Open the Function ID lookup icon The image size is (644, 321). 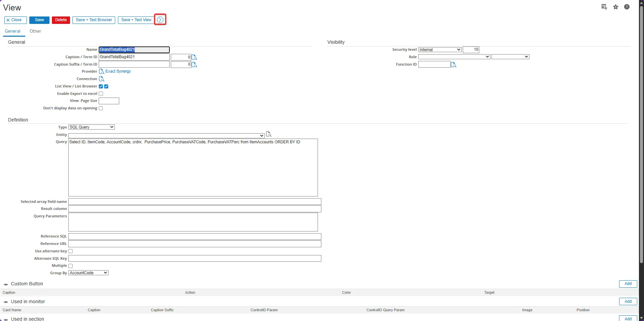pyautogui.click(x=454, y=65)
